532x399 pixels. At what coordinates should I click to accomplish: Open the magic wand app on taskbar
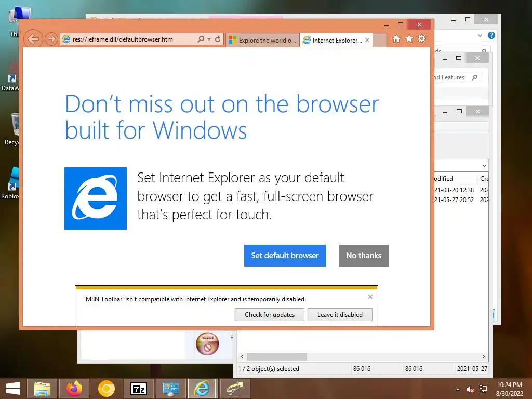click(235, 389)
